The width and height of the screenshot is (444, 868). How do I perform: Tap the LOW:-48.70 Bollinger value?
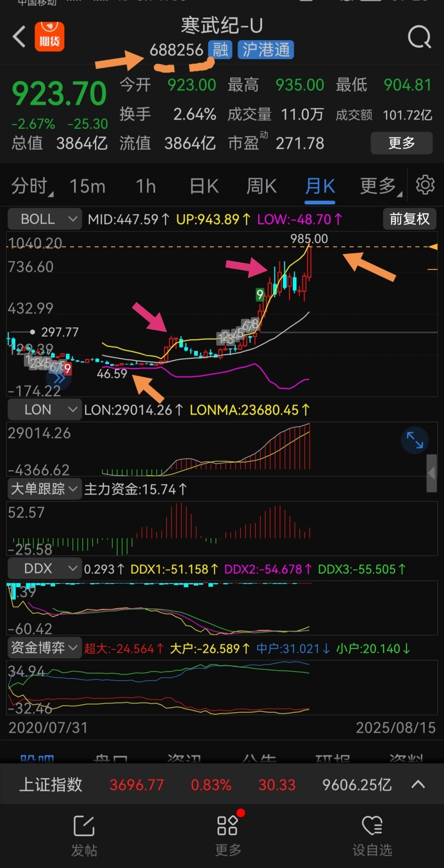299,219
